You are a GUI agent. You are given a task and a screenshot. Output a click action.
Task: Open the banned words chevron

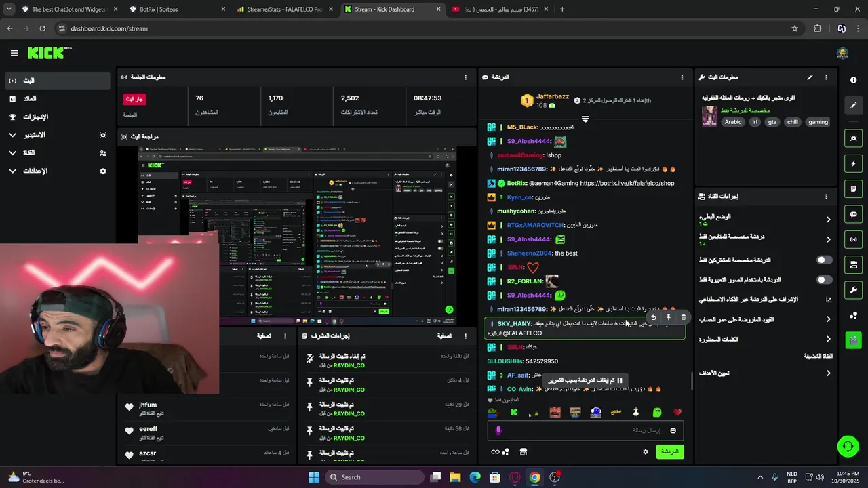click(x=828, y=339)
